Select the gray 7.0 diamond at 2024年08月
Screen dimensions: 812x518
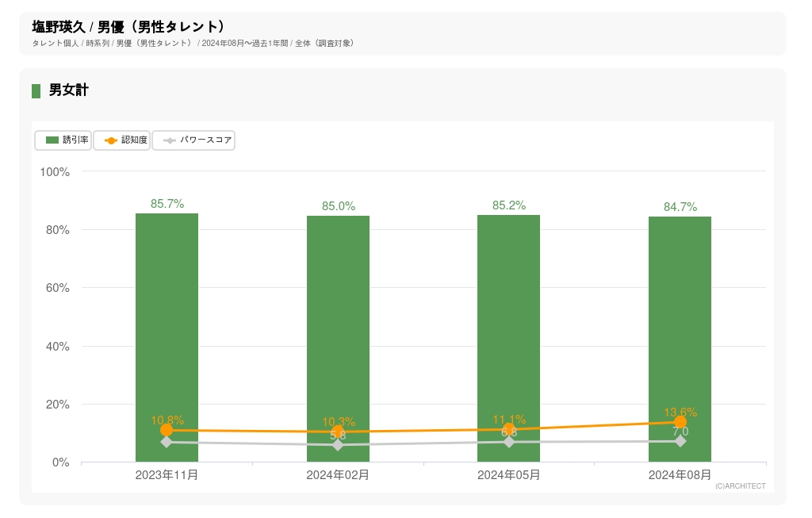pyautogui.click(x=680, y=441)
